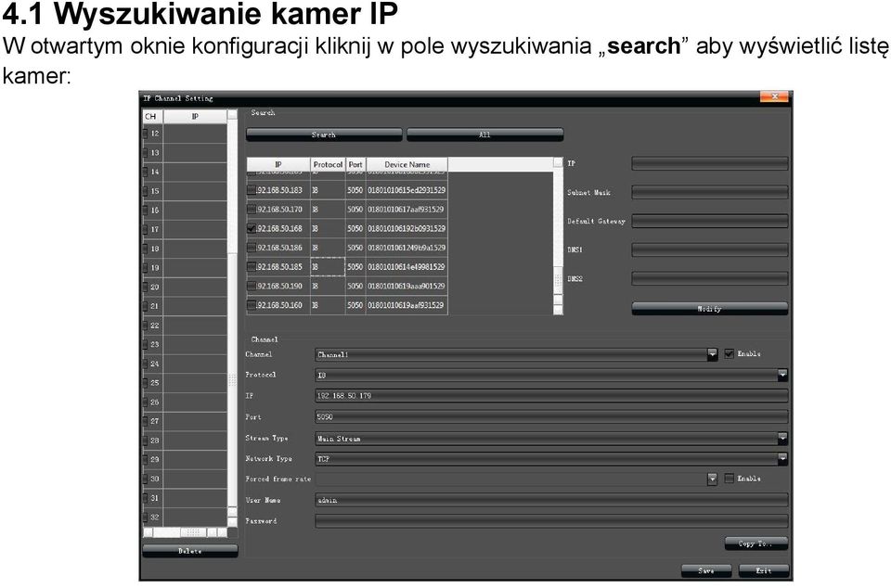Select channel 24 checkbox in list

[145, 364]
